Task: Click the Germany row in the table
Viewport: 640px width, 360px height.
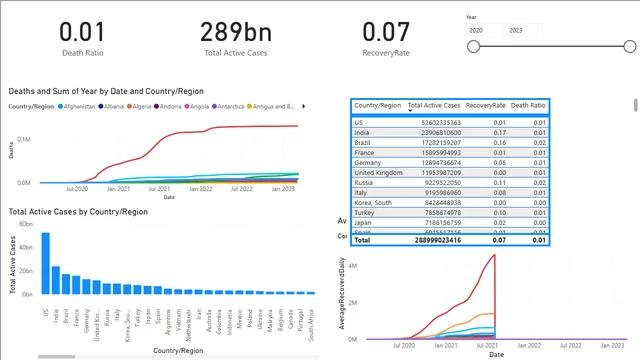Action: pos(450,162)
